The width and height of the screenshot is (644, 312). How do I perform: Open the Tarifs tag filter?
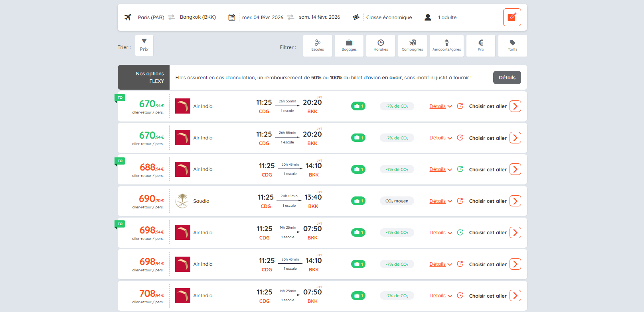coord(512,46)
